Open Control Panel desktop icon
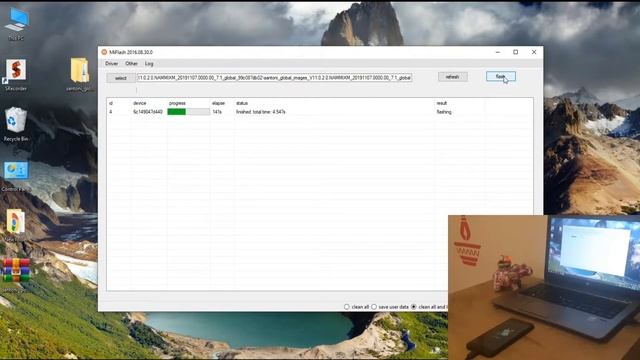Viewport: 640px width, 360px height. click(x=16, y=176)
